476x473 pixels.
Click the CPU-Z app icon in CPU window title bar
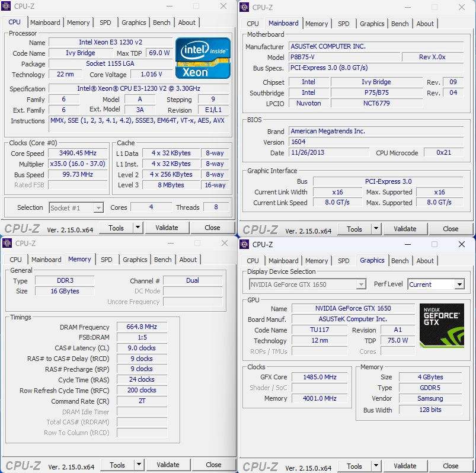tap(6, 6)
